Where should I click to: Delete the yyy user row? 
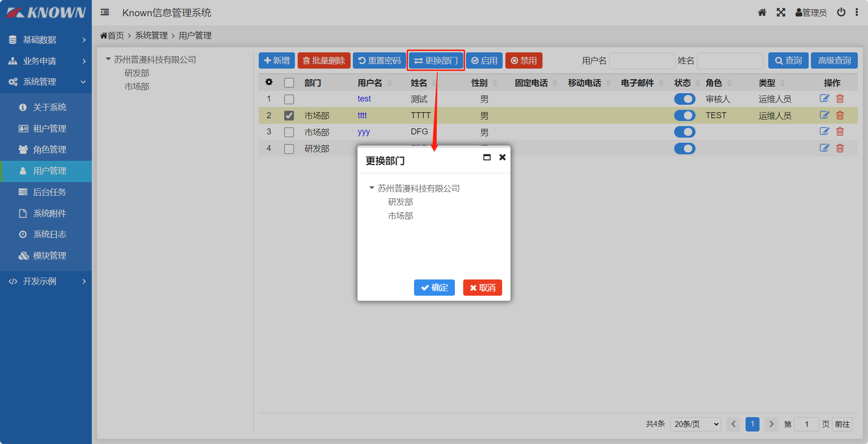point(840,131)
